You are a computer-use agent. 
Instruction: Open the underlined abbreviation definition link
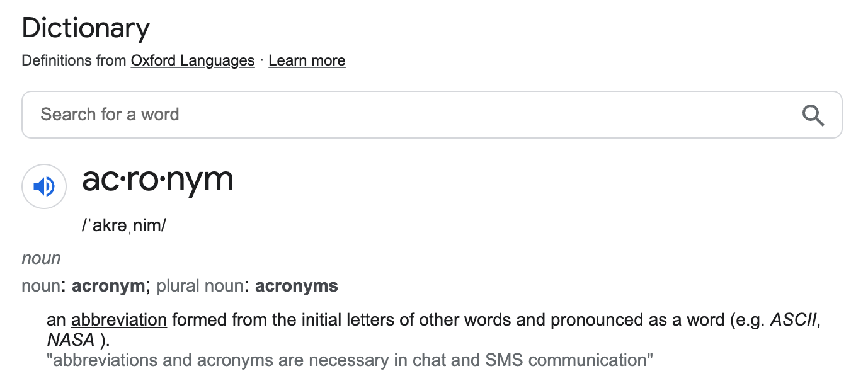pyautogui.click(x=119, y=320)
